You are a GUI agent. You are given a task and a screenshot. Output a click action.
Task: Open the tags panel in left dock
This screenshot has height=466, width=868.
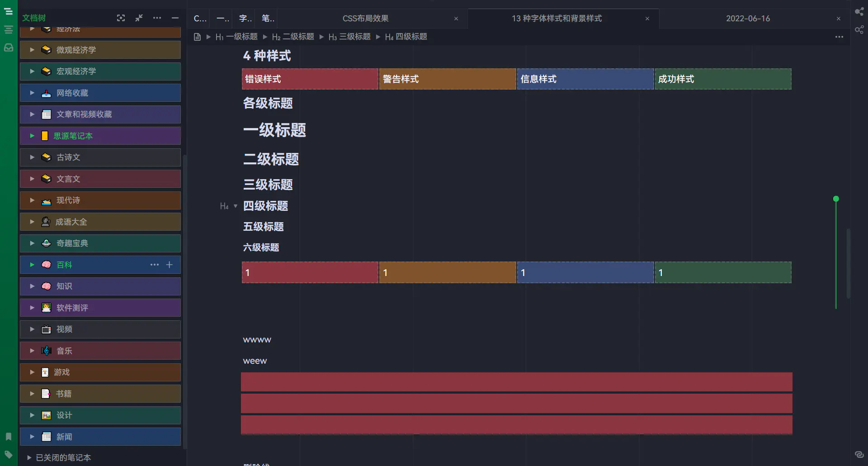click(x=8, y=455)
